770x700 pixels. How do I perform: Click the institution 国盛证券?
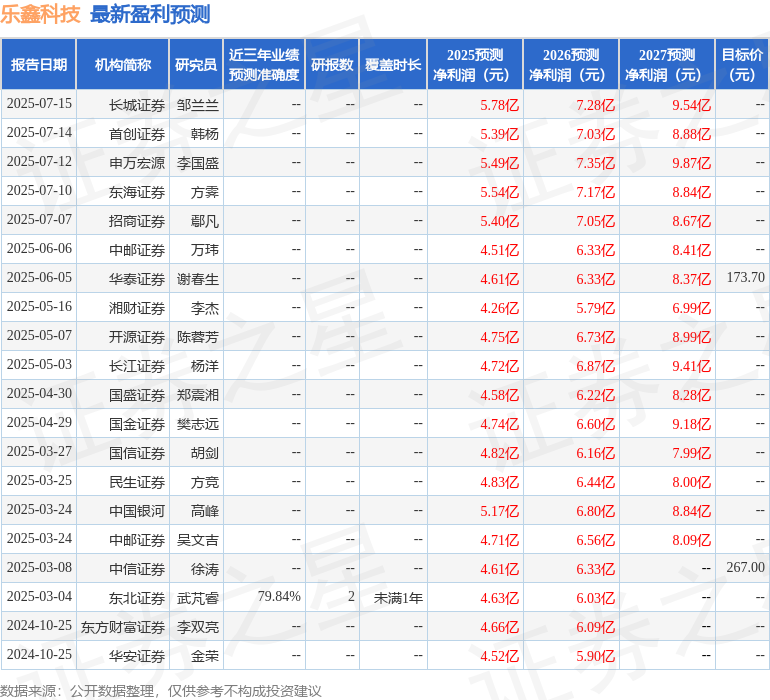pyautogui.click(x=137, y=395)
